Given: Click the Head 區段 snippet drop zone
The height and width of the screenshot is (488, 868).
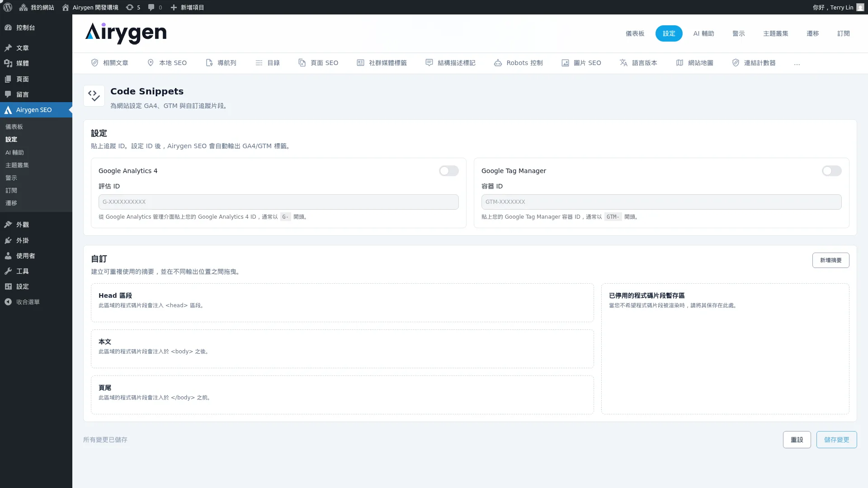Looking at the screenshot, I should (342, 303).
